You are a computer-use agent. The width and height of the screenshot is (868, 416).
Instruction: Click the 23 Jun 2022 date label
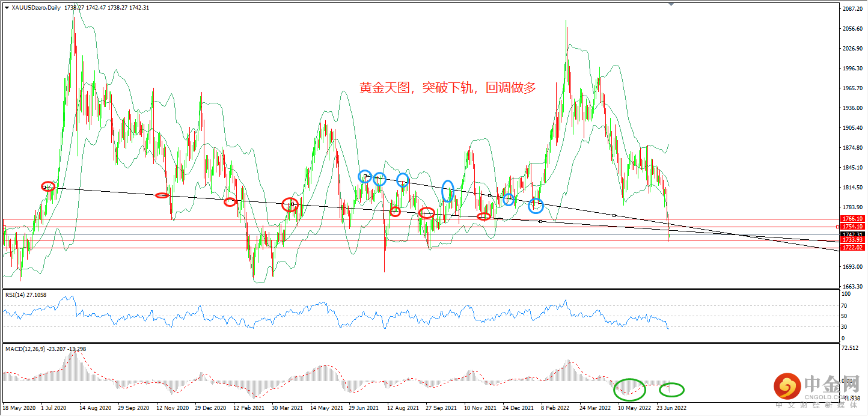click(673, 408)
